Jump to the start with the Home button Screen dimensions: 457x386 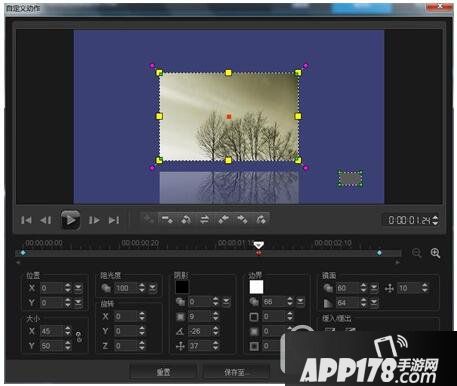(26, 220)
